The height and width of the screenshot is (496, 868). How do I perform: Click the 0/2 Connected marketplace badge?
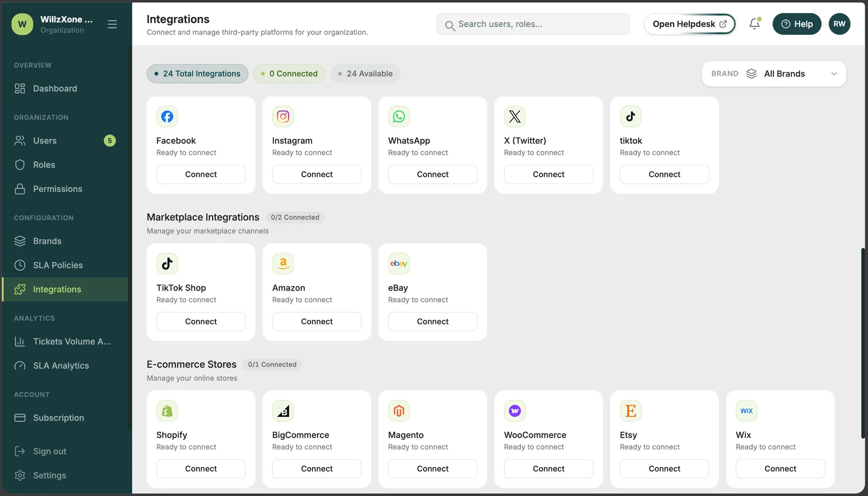pos(295,217)
